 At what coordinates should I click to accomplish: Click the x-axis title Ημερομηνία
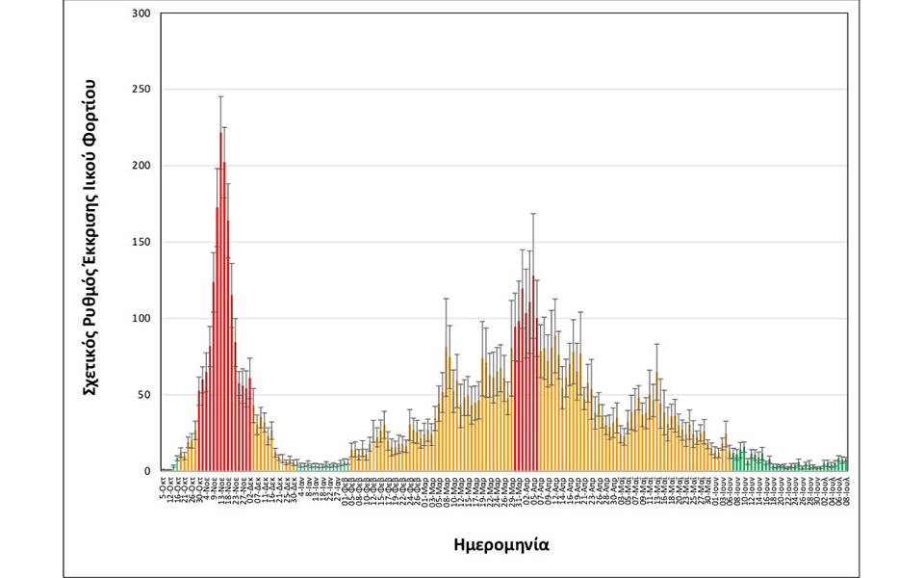[x=501, y=543]
